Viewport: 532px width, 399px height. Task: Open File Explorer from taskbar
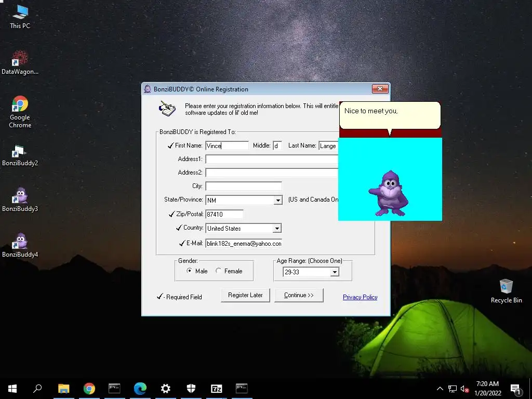(63, 389)
